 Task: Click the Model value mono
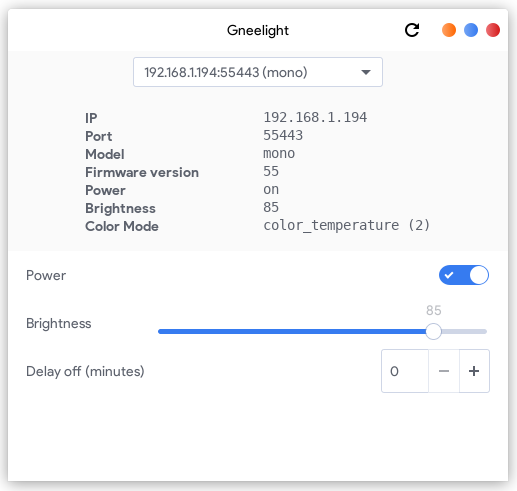pos(279,153)
